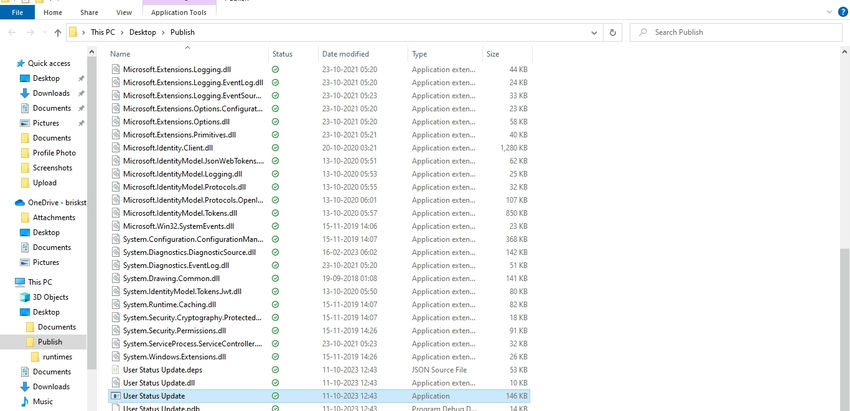Click icon of Microsoft.Identity.Client.dll

point(115,147)
